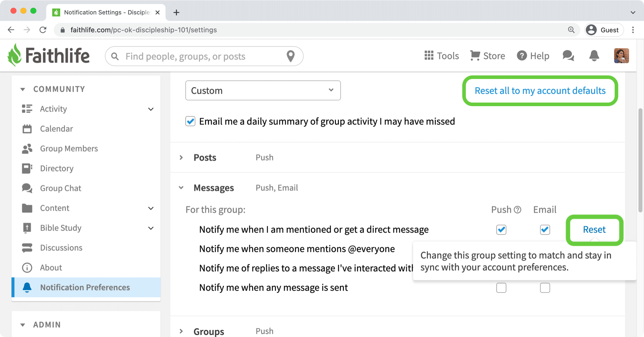644x337 pixels.
Task: Click the Reset link for mentions row
Action: click(594, 229)
